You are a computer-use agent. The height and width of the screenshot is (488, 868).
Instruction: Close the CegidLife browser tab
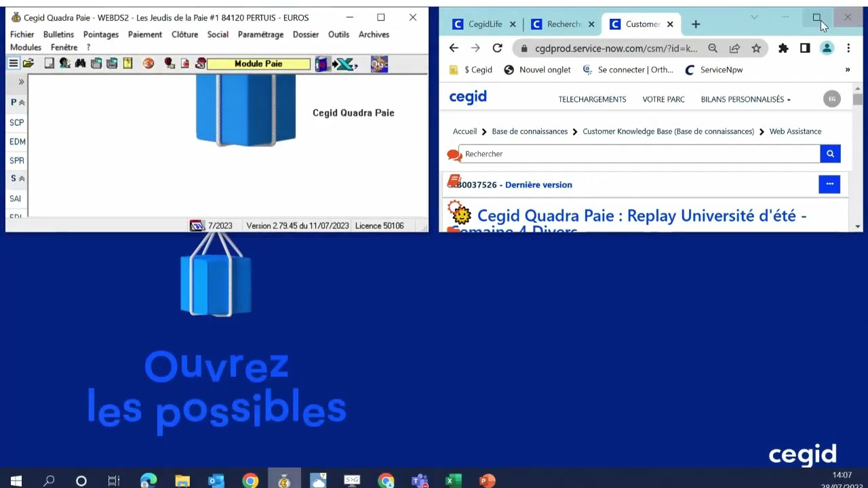click(x=513, y=24)
